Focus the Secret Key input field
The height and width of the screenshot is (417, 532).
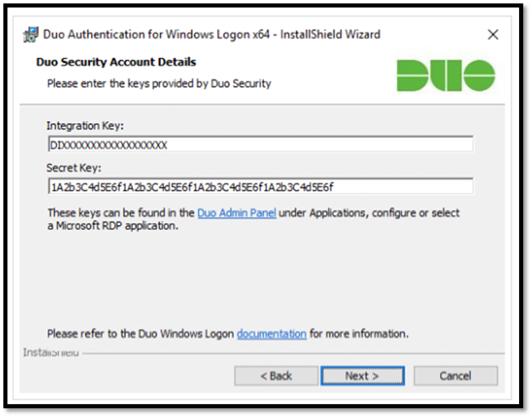coord(261,186)
